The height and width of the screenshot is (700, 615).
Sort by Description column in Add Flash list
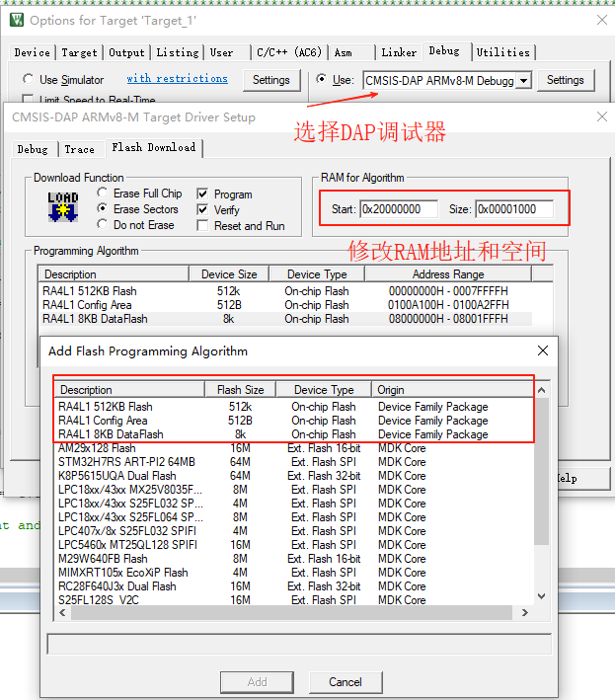click(129, 390)
